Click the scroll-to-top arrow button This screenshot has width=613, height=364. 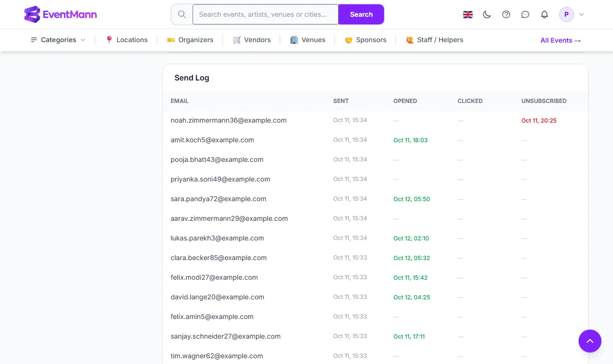(590, 341)
